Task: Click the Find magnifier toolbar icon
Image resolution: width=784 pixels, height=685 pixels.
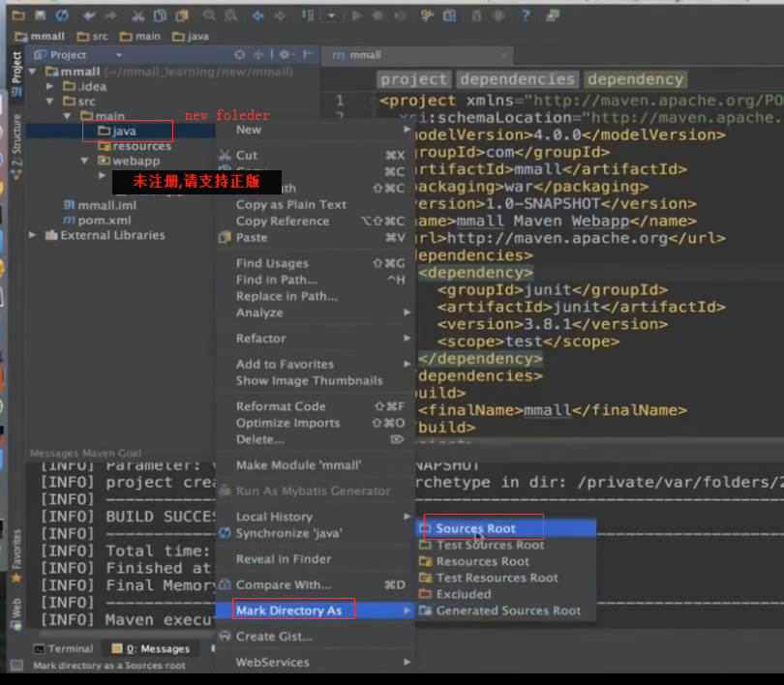Action: 209,16
